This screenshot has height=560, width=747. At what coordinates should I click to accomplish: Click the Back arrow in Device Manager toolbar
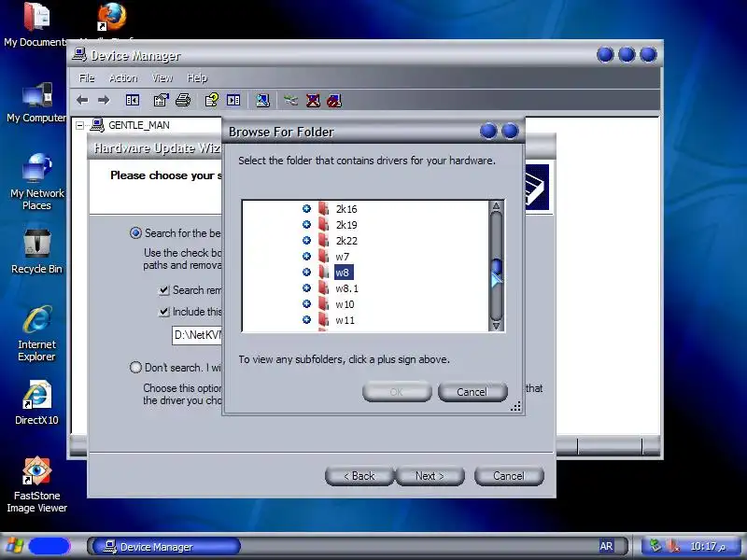click(x=82, y=101)
